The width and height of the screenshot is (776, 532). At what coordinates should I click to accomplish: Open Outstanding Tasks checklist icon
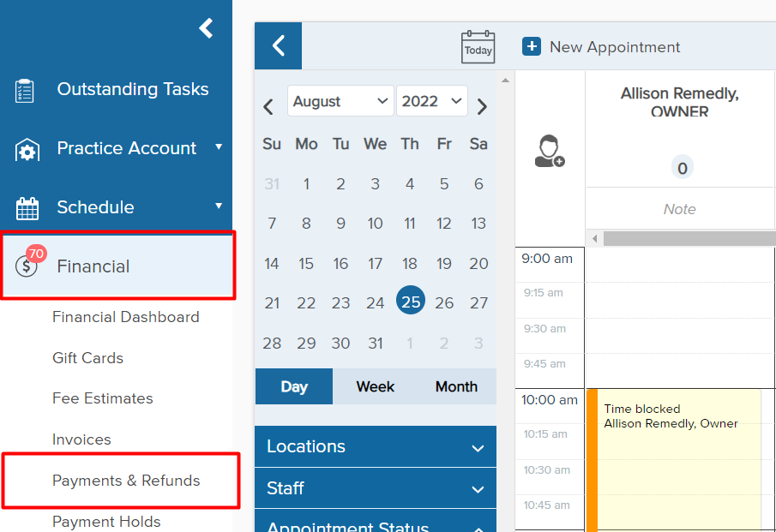(x=25, y=91)
